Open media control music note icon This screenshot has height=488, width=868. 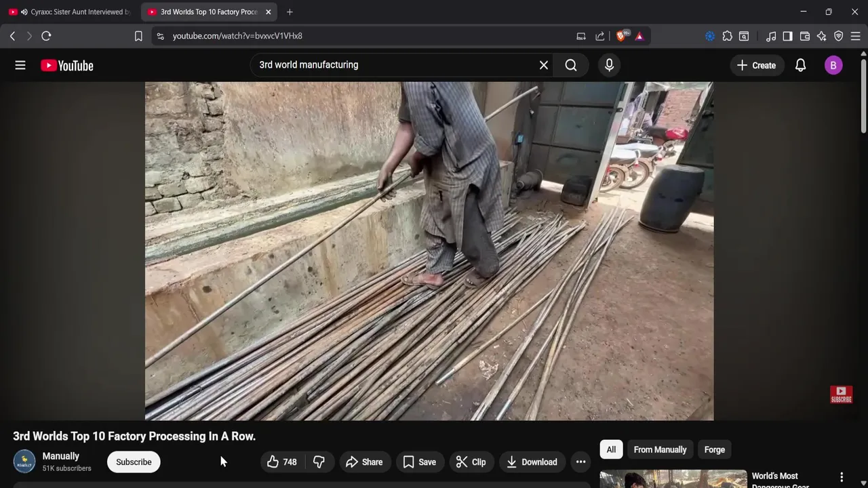pos(771,36)
